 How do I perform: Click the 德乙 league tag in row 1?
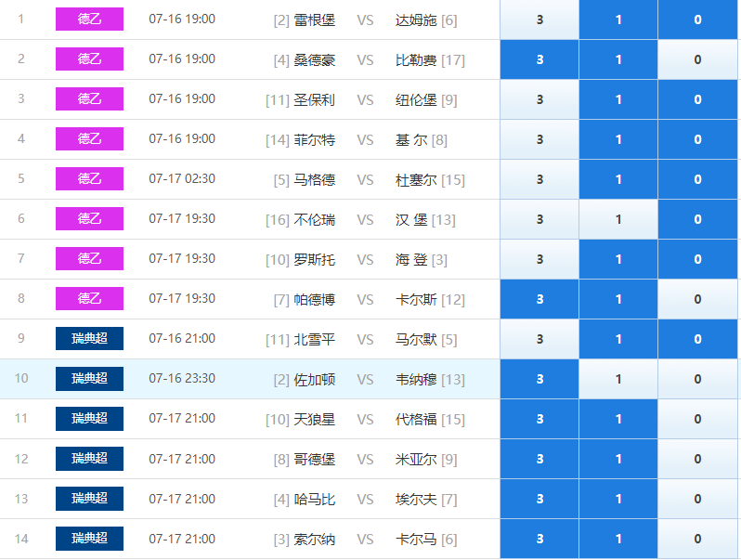89,19
